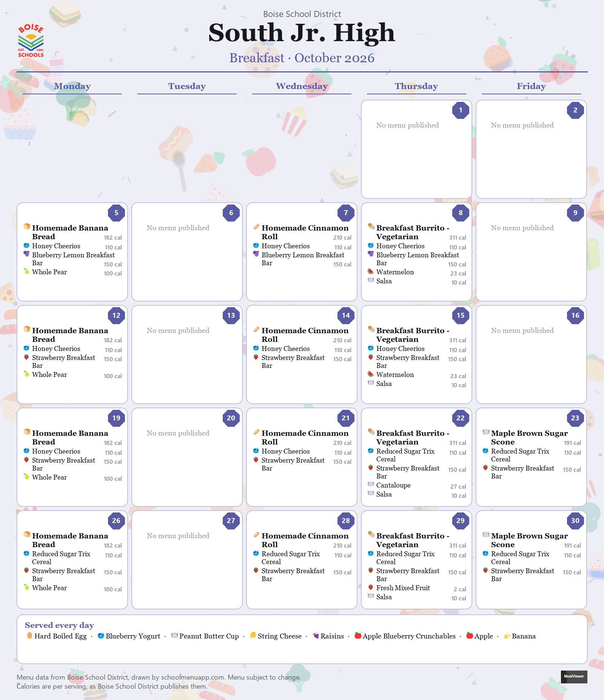Viewport: 604px width, 700px height.
Task: Click the date badge for October 1
Action: 461,110
